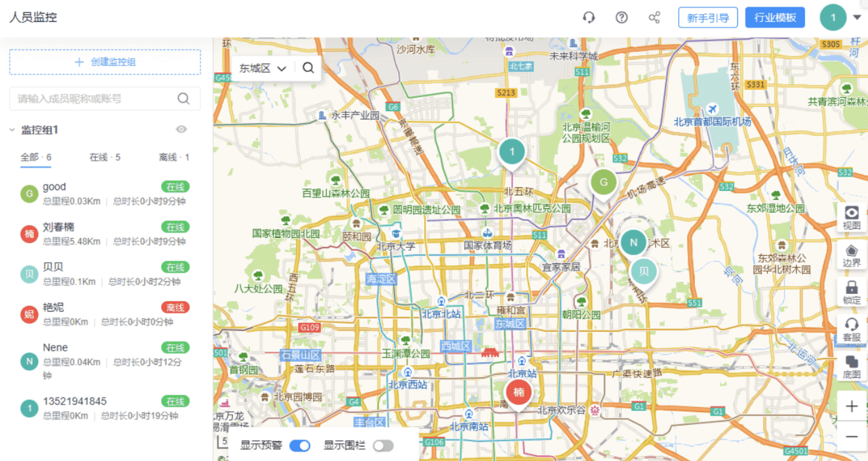The height and width of the screenshot is (461, 868).
Task: Click the share icon in top bar
Action: [654, 18]
